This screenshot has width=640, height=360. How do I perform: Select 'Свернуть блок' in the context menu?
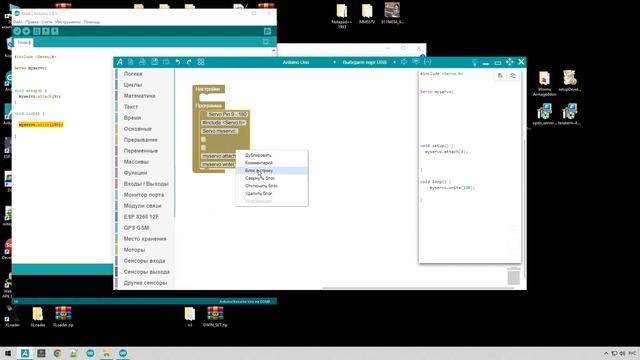(272, 178)
